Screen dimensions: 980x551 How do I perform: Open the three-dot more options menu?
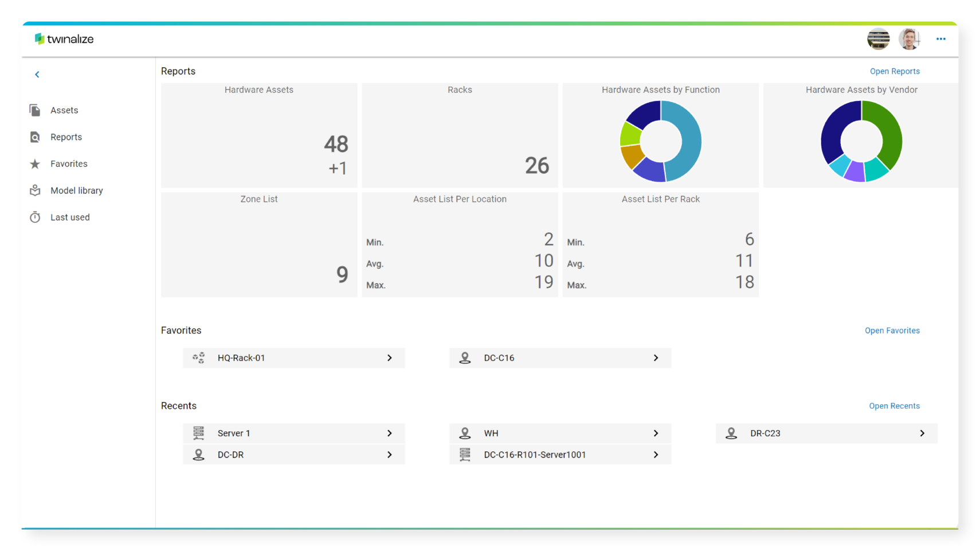pos(940,39)
